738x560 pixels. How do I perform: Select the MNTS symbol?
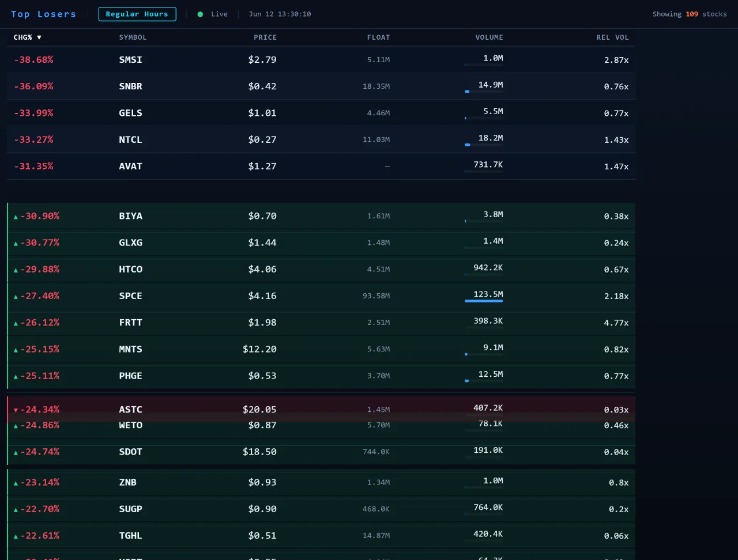click(130, 349)
